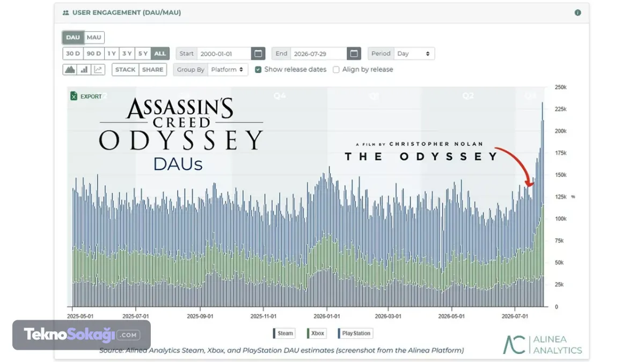Viewport: 644px width, 362px height.
Task: Open the Start date calendar picker
Action: pyautogui.click(x=258, y=54)
